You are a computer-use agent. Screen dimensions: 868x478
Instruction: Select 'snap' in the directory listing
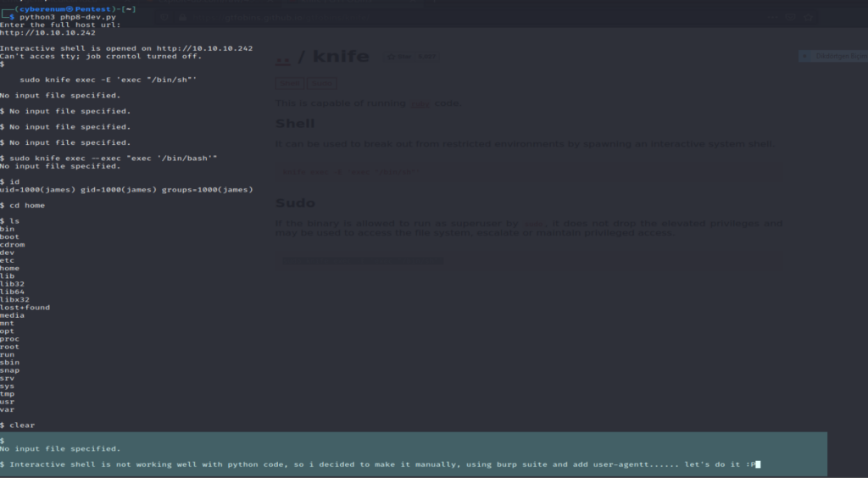coord(9,370)
